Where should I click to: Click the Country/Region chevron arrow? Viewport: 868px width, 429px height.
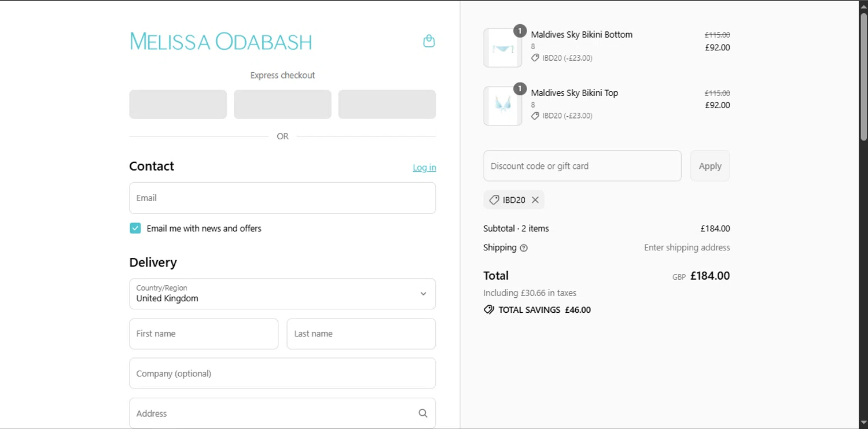(x=423, y=294)
